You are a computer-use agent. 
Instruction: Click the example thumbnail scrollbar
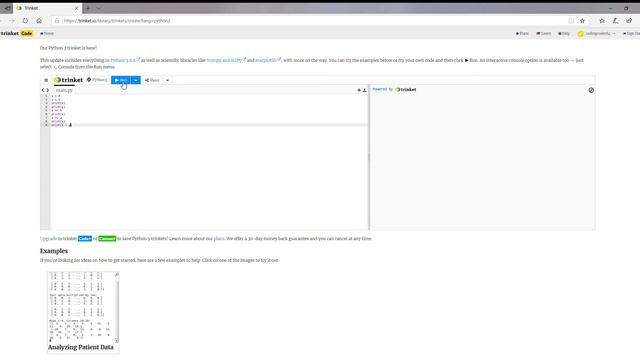coord(117,307)
